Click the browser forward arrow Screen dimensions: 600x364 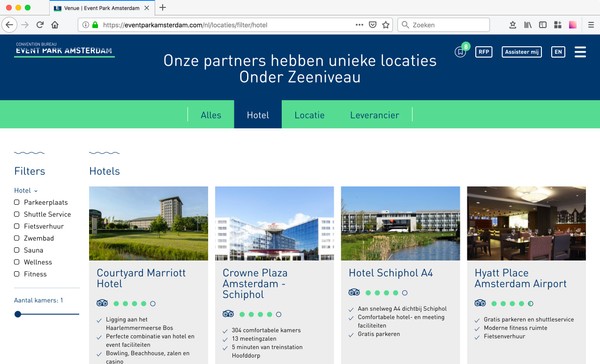point(25,25)
